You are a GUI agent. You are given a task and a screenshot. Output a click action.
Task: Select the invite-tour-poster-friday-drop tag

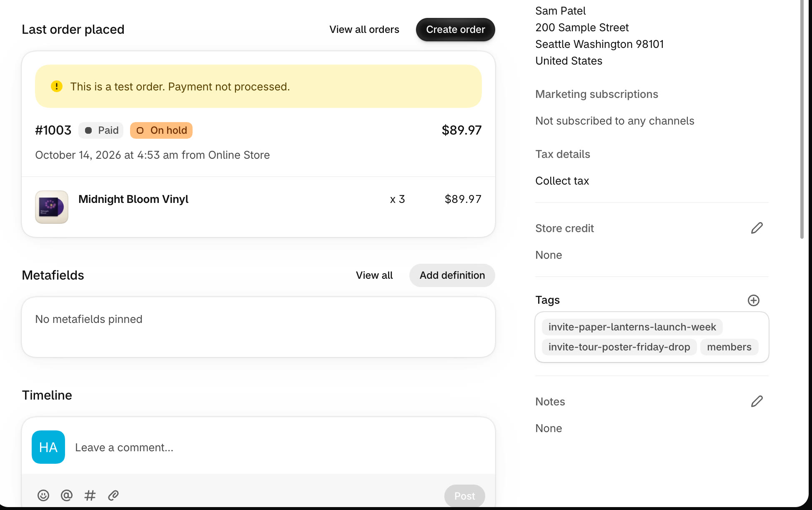coord(619,347)
